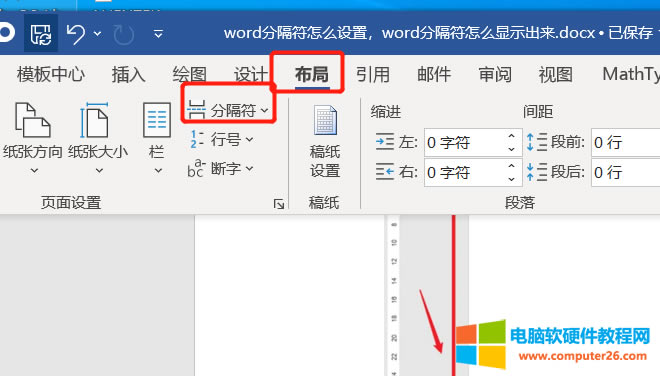Increase the left indent 左 spinner up
The width and height of the screenshot is (660, 376).
click(x=511, y=136)
